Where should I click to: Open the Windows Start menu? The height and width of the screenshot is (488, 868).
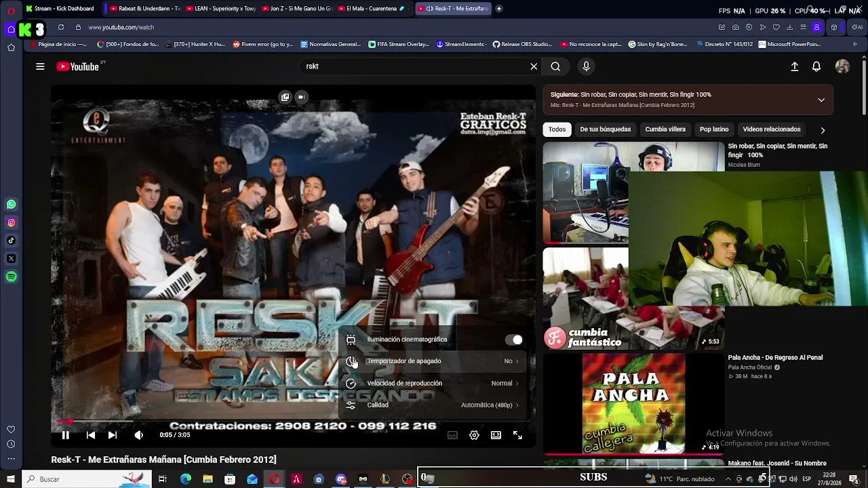tap(11, 479)
